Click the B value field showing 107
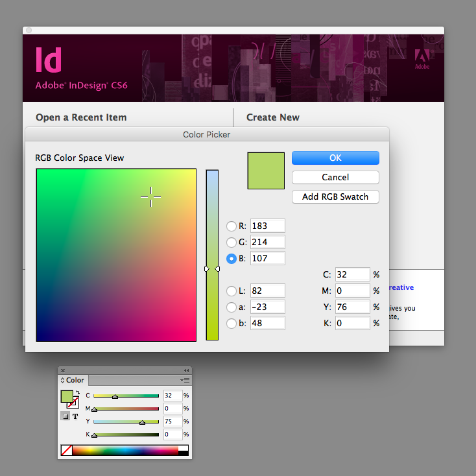Image resolution: width=476 pixels, height=476 pixels. (267, 258)
